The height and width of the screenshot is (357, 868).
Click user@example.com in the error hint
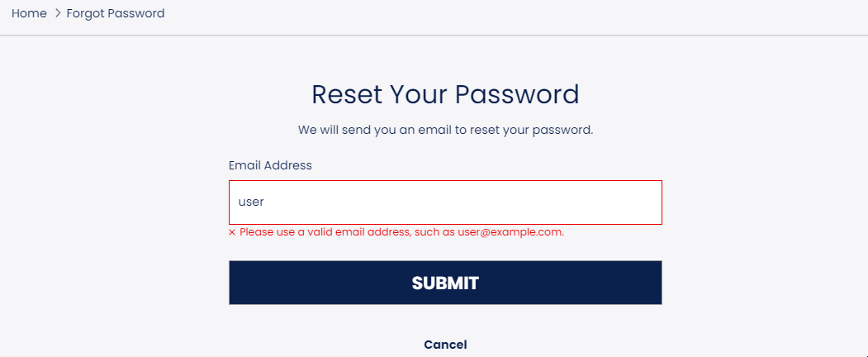510,232
